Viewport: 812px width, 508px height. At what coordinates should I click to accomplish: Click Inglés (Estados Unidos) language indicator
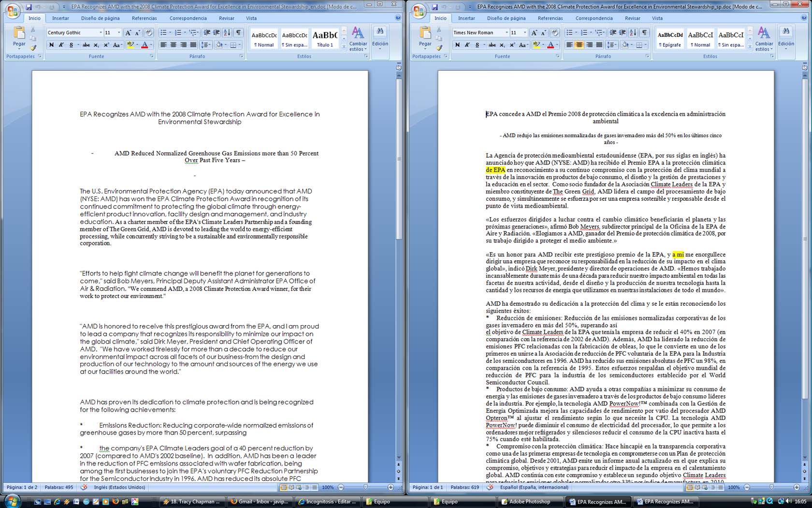pyautogui.click(x=119, y=487)
